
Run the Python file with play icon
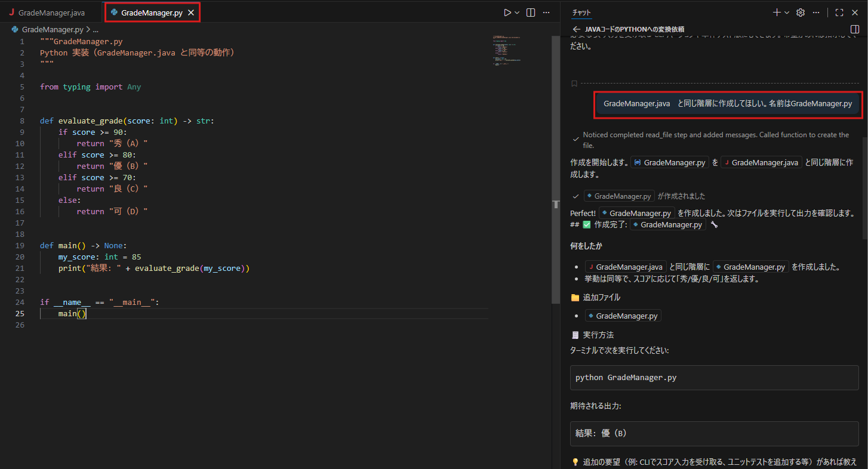tap(507, 13)
